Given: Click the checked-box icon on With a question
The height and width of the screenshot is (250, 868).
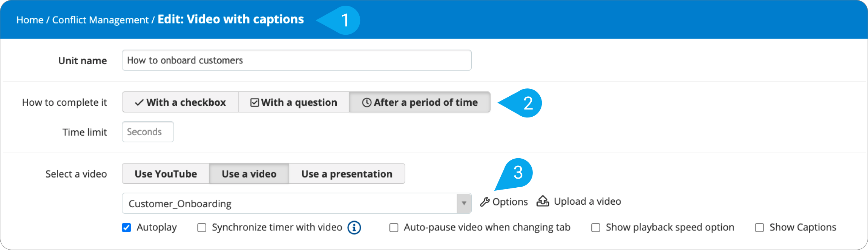Looking at the screenshot, I should [x=255, y=103].
